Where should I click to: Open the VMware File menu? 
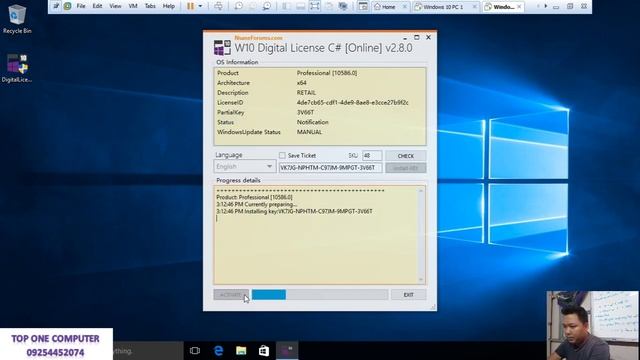(81, 6)
